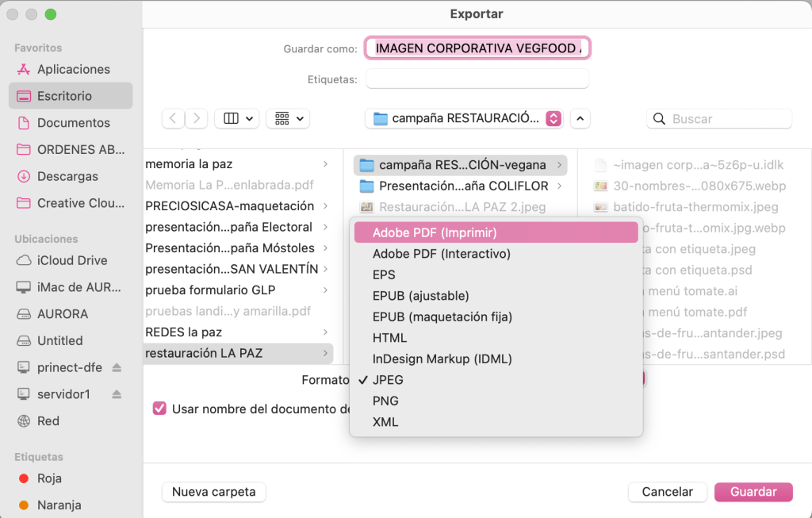Open Aplicaciones in the sidebar
Screen dimensions: 812x518
73,69
